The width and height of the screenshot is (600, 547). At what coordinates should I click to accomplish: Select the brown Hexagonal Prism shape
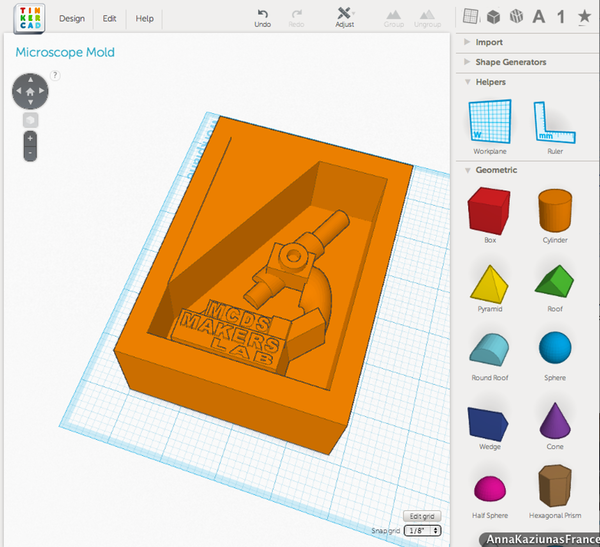point(555,491)
